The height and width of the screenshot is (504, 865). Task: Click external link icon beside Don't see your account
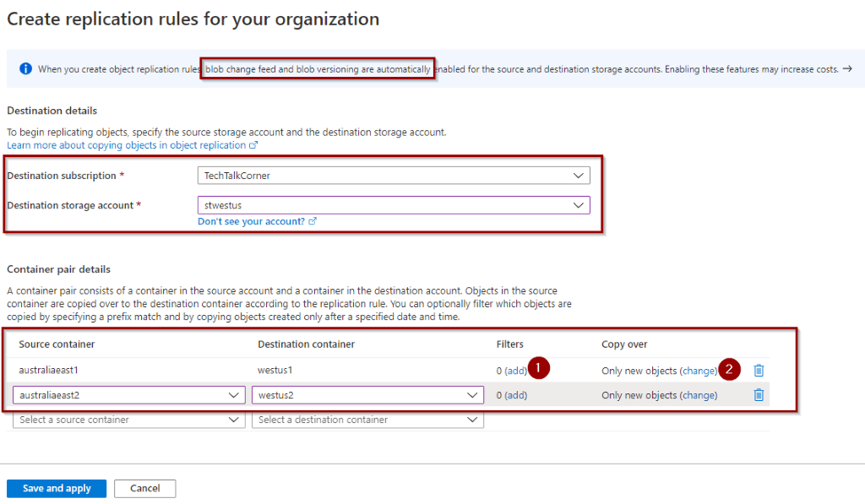[313, 221]
